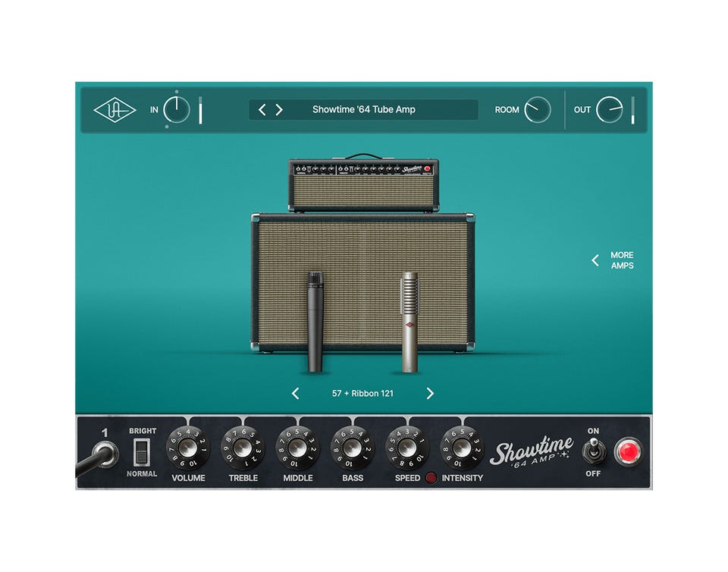Select the black 57 dynamic microphone
728x572 pixels.
(315, 322)
